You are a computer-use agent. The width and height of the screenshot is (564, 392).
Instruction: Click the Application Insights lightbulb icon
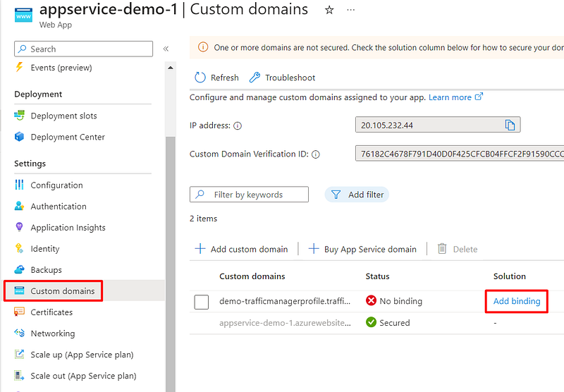point(20,227)
